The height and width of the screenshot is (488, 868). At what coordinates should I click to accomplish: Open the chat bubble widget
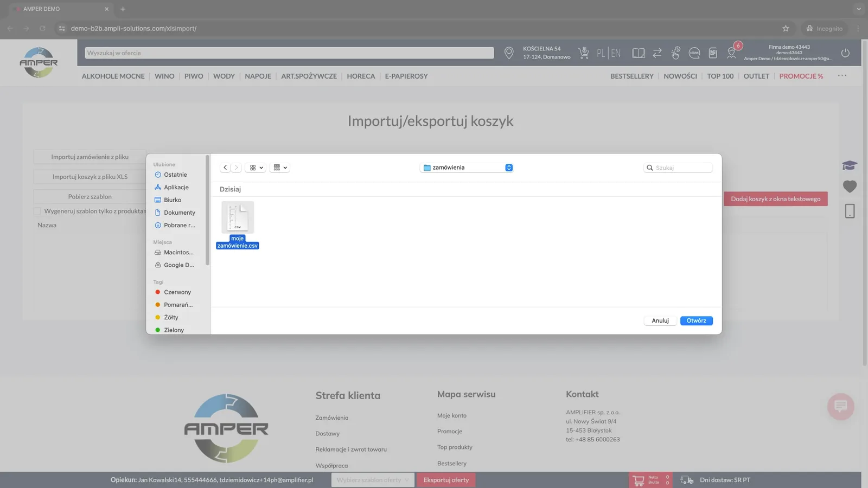[x=841, y=406]
